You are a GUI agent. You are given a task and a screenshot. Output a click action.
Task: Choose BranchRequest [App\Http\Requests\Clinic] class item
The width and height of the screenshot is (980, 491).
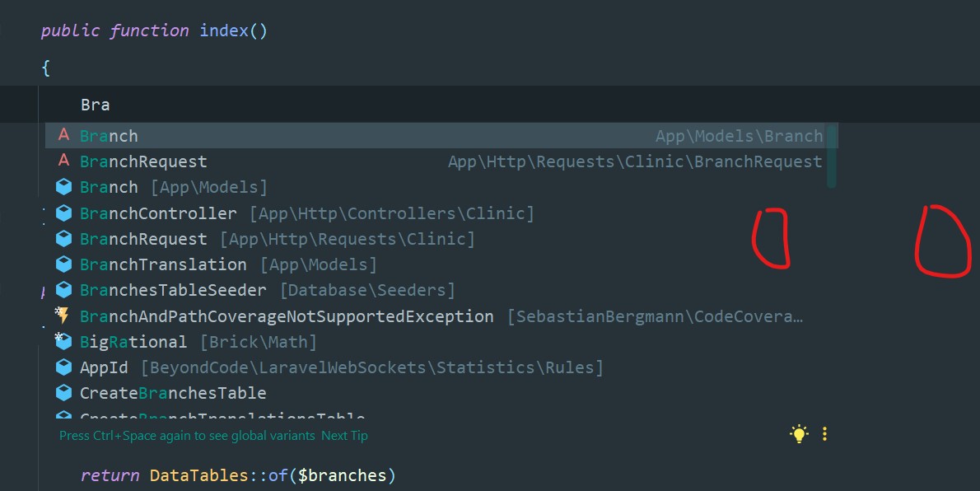441,239
